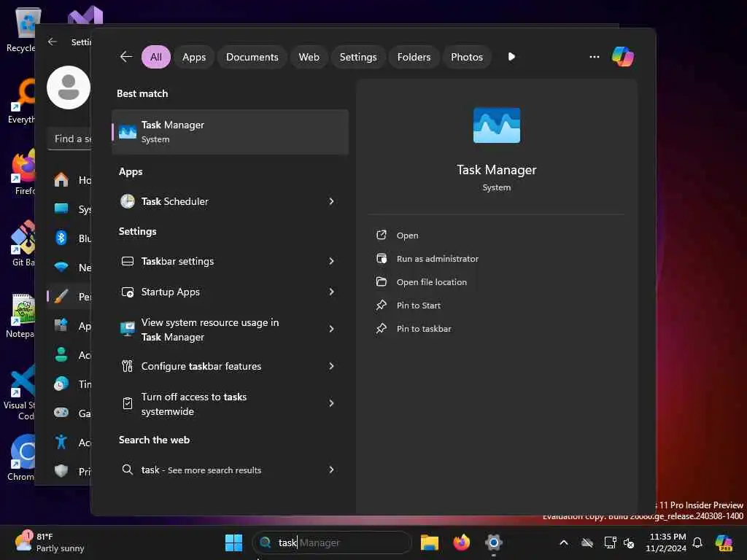Click the Configure taskbar features icon
This screenshot has width=747, height=560.
127,366
